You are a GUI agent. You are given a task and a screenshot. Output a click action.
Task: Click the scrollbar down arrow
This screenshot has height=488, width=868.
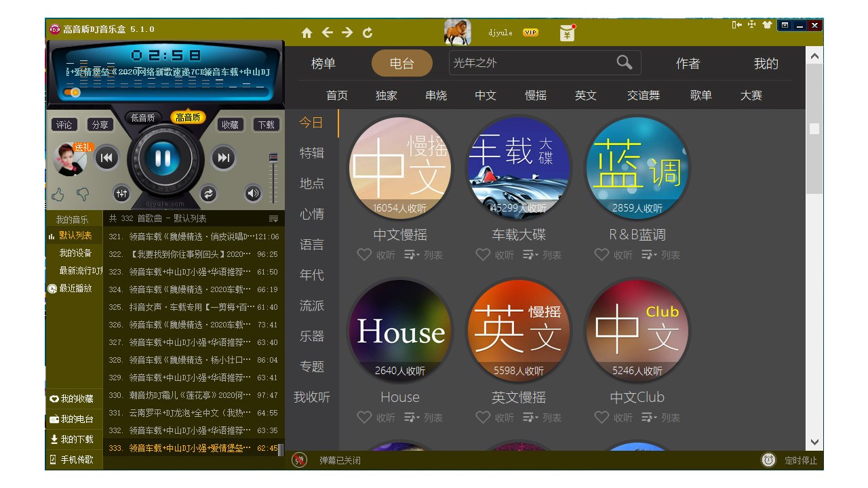[x=814, y=443]
